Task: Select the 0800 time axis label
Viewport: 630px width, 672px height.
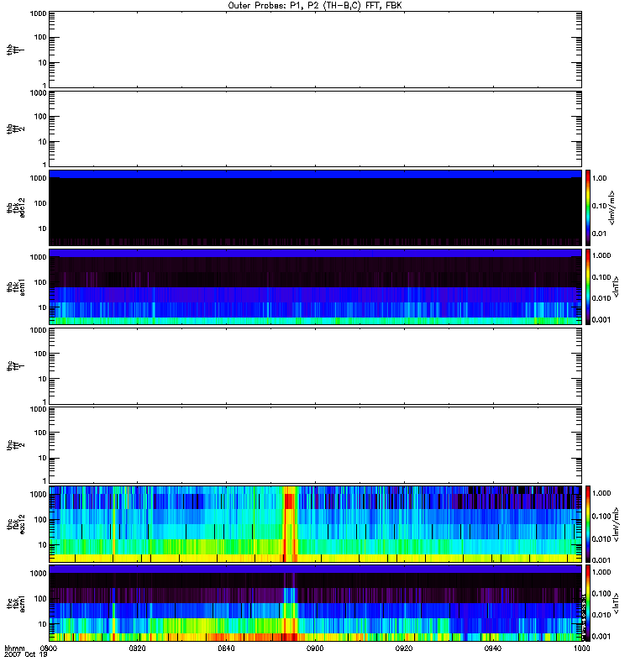Action: 49,648
